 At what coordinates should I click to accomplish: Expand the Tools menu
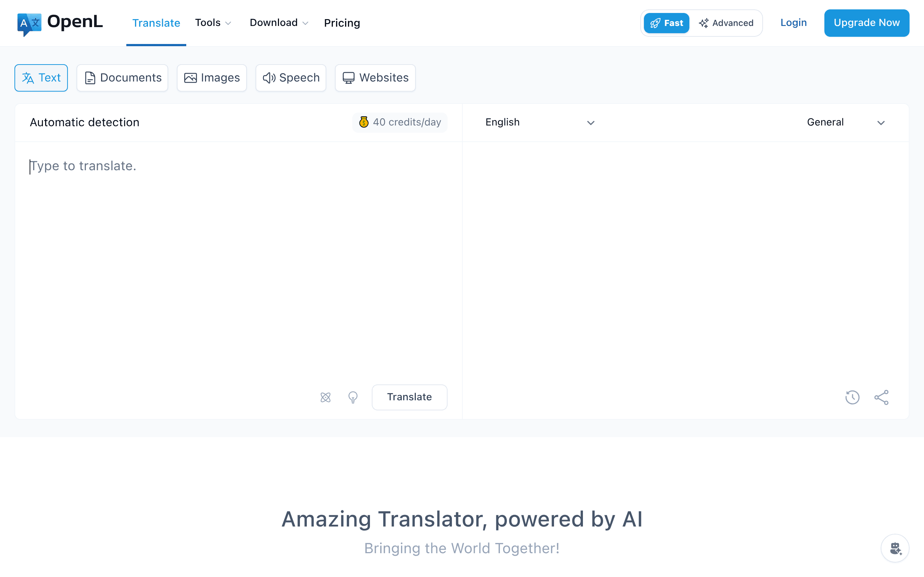213,23
